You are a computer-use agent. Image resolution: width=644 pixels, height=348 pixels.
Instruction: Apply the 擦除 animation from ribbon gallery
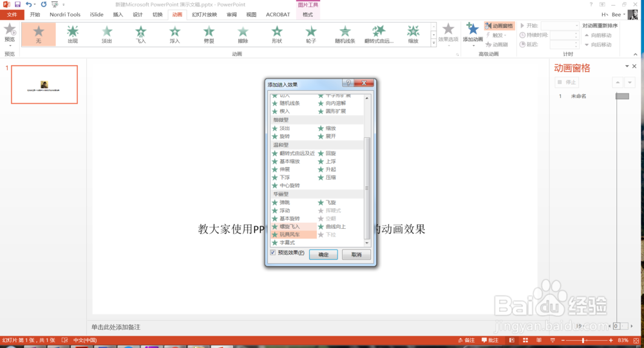243,34
